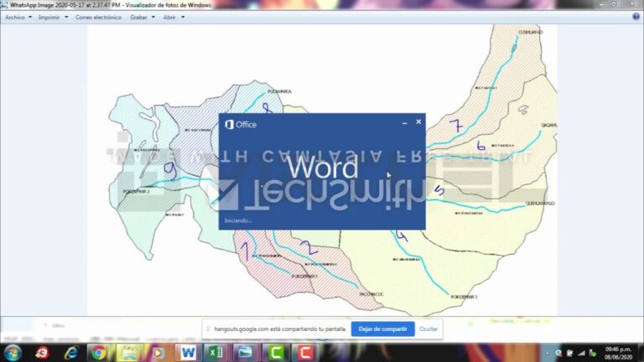644x362 pixels.
Task: Click the network signal tray icon
Action: coord(581,353)
